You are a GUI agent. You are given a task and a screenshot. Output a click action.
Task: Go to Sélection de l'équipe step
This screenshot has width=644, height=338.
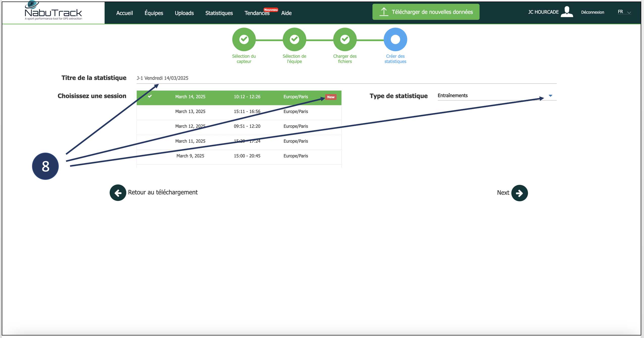(x=294, y=40)
